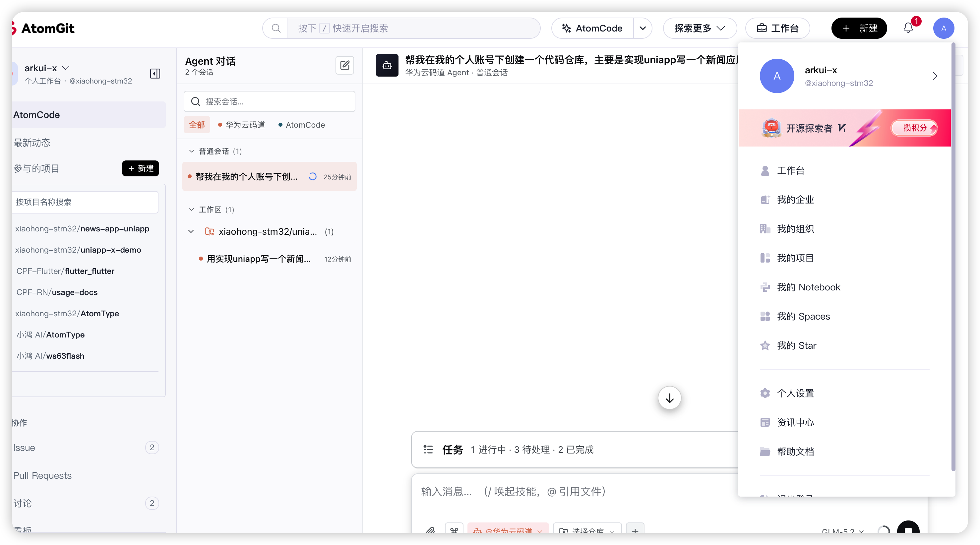Click the AtomGit logo
Viewport: 980px width, 545px height.
[43, 28]
